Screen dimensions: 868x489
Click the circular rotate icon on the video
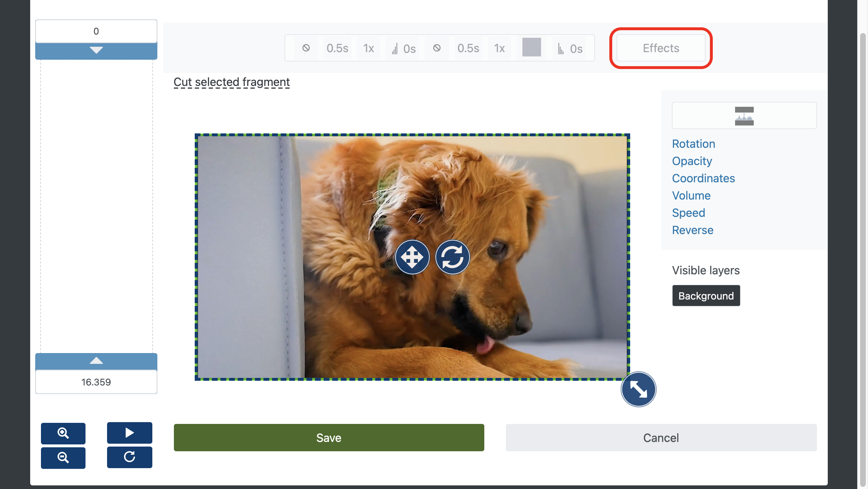pyautogui.click(x=452, y=257)
